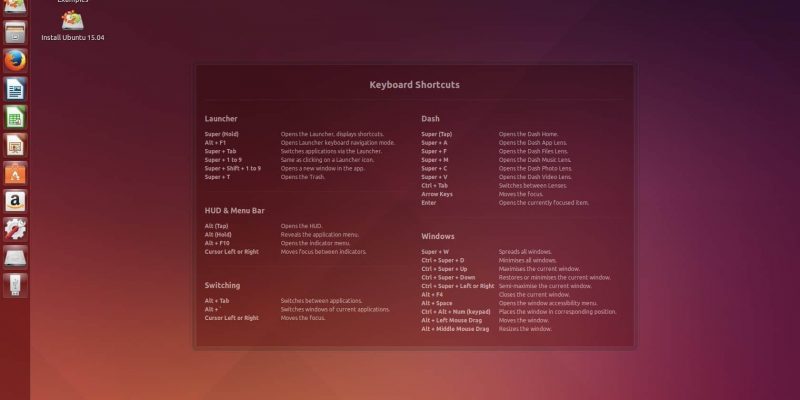Click 'Ctrl + Alt + Num (keypad)' label
800x400 pixels.
(x=456, y=312)
